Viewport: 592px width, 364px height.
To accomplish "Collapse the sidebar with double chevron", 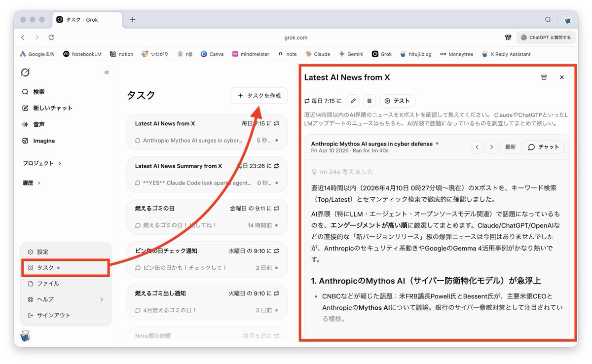I will pyautogui.click(x=107, y=73).
